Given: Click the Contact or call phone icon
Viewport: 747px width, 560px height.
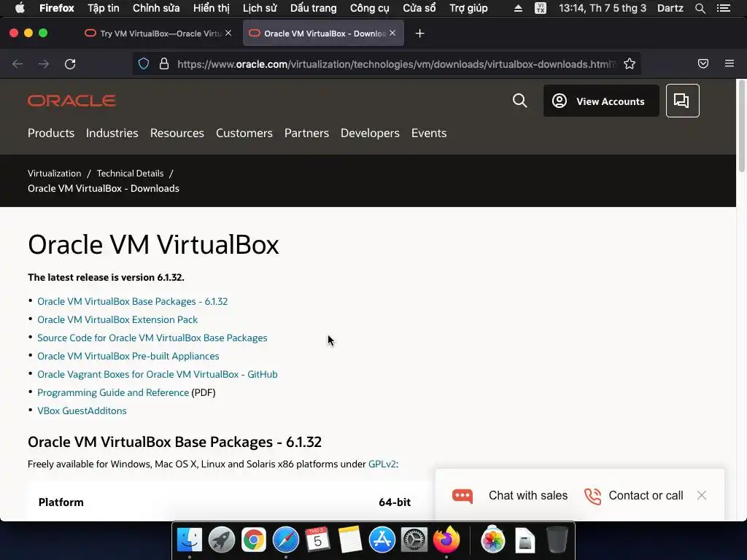Looking at the screenshot, I should (592, 496).
